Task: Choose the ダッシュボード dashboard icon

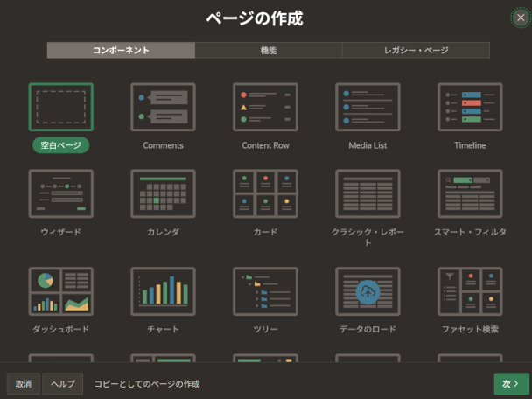Action: pos(60,291)
